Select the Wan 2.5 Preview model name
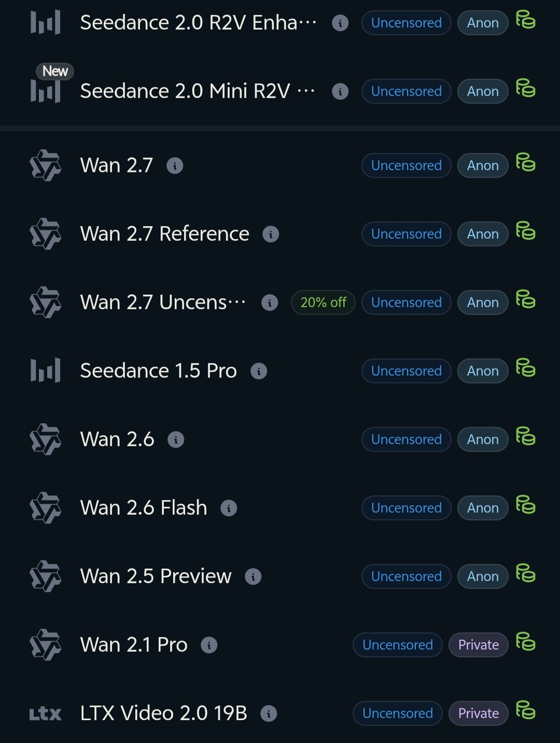 click(156, 576)
